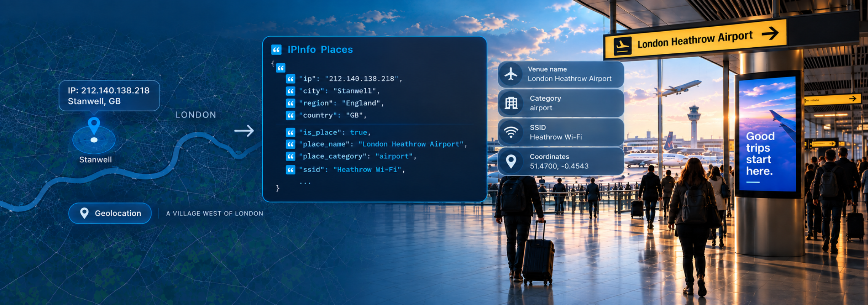
Task: Click the plane takeoff icon on yellow sign
Action: pos(622,47)
